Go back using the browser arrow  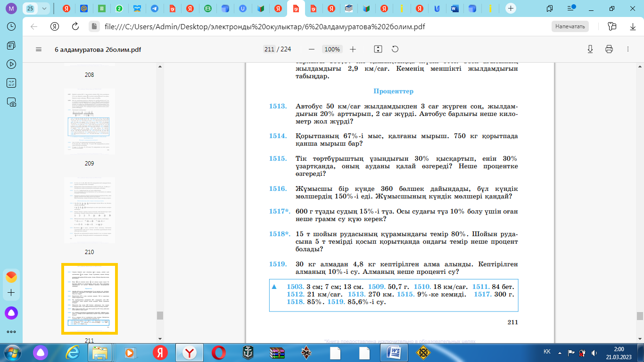(x=34, y=26)
